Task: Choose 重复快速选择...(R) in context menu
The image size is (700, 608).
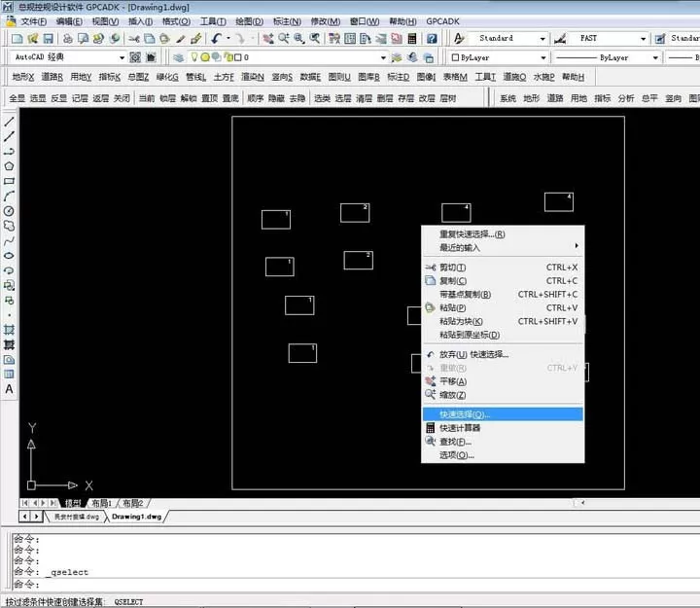Action: click(x=503, y=234)
